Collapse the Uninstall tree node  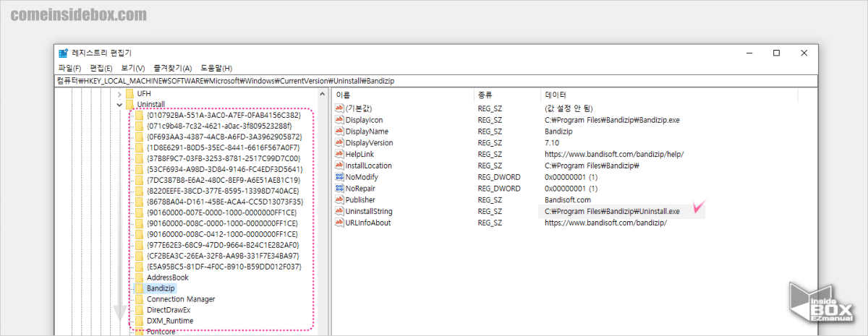click(119, 105)
